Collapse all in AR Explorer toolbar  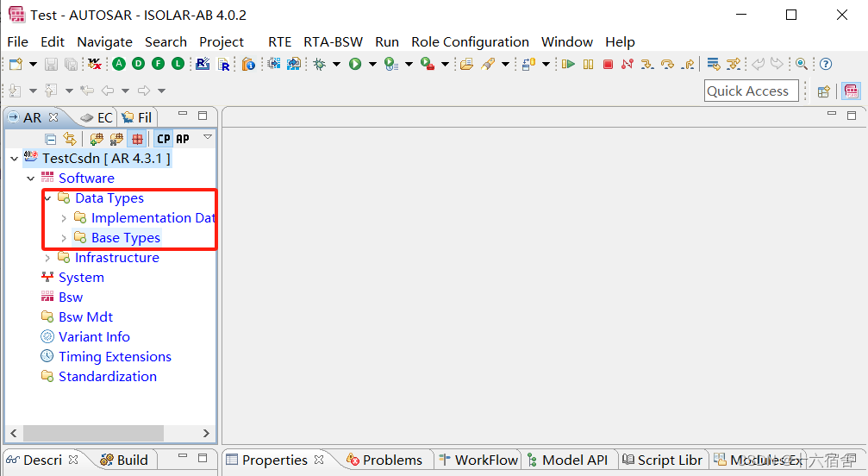click(50, 139)
